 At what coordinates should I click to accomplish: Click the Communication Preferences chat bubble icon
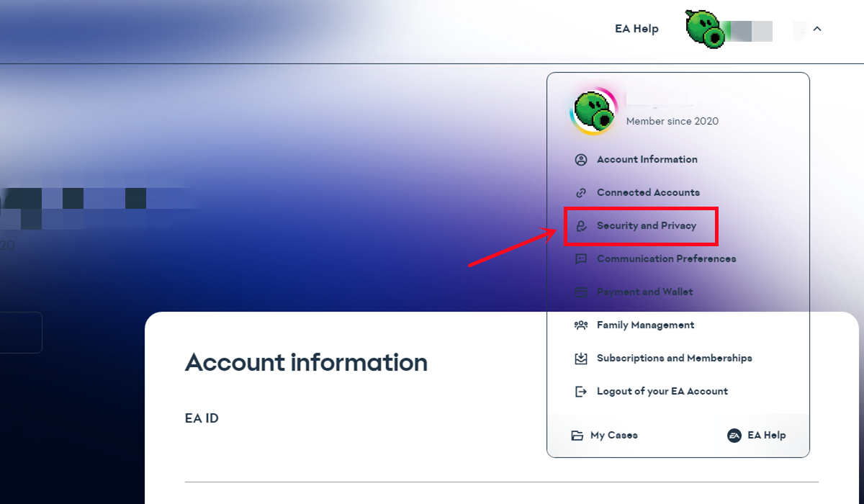[x=581, y=259]
